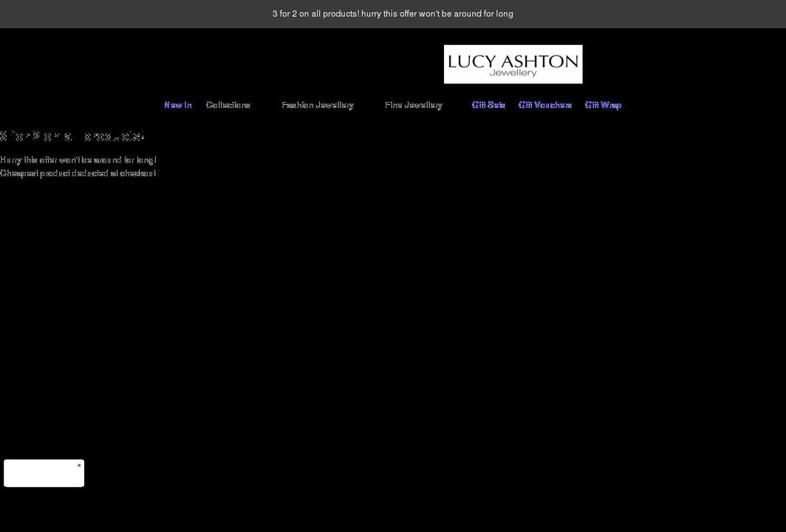The width and height of the screenshot is (786, 532).
Task: Open the Gift Vouchers page
Action: [x=544, y=105]
